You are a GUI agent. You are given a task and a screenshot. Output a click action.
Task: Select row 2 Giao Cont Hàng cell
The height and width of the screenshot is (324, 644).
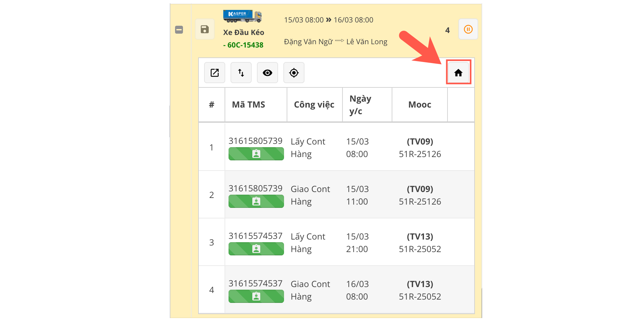310,195
